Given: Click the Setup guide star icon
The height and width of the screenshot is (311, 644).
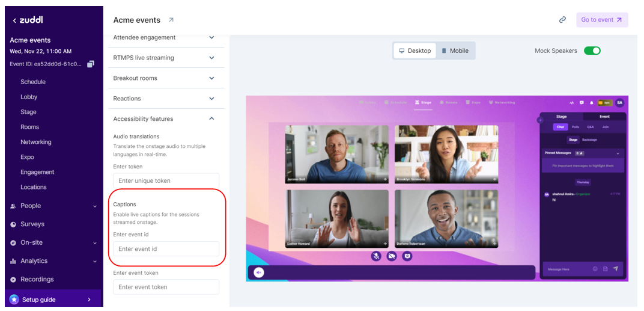Looking at the screenshot, I should [x=14, y=300].
